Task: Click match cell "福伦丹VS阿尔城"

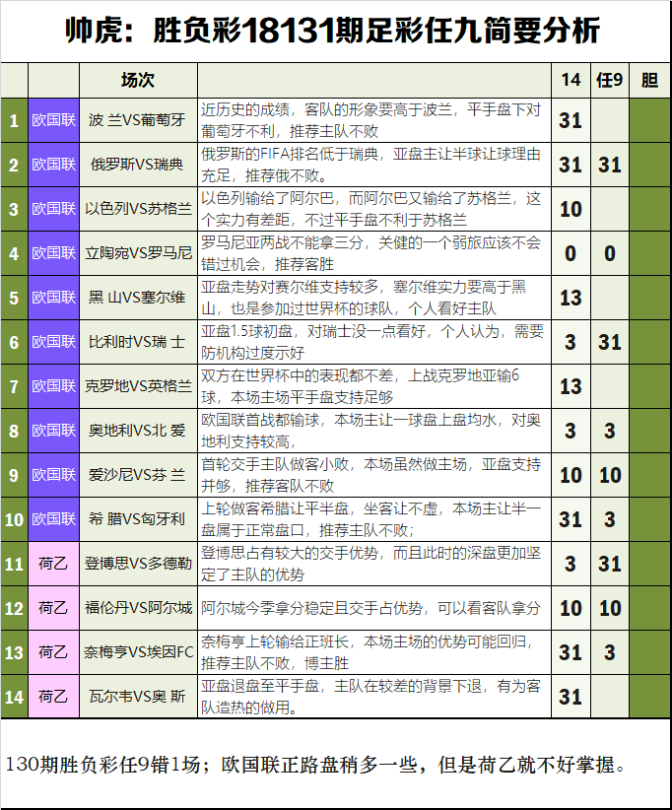Action: (138, 608)
